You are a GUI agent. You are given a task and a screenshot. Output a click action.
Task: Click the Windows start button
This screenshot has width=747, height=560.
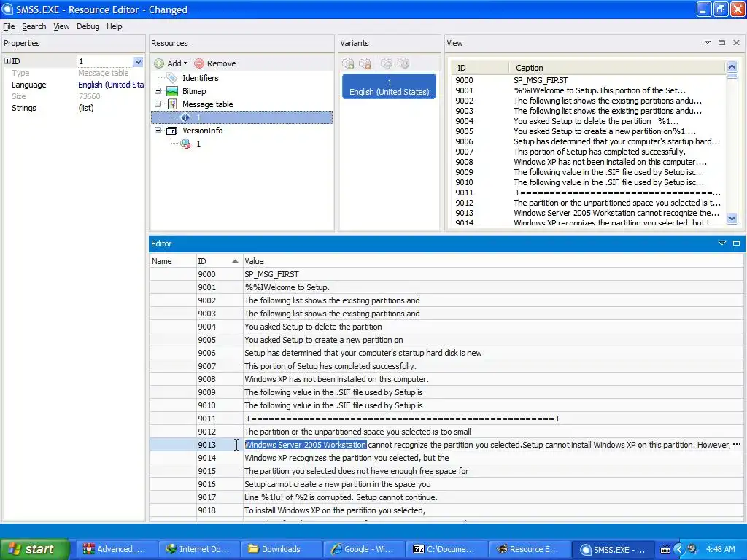tap(34, 549)
